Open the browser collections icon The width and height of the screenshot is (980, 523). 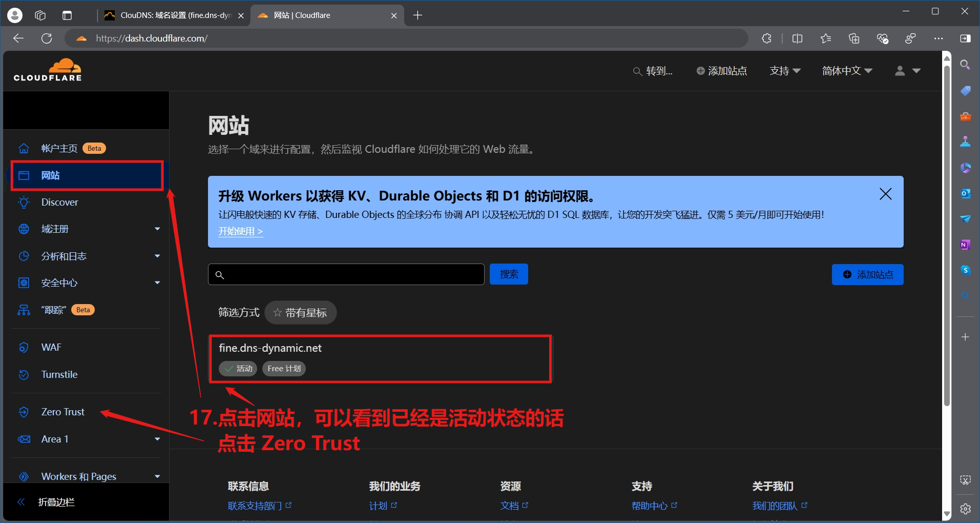click(854, 38)
